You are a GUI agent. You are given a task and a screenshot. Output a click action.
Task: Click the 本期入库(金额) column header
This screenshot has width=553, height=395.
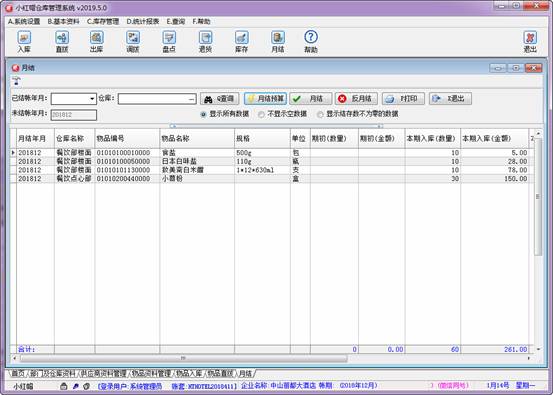coord(494,139)
